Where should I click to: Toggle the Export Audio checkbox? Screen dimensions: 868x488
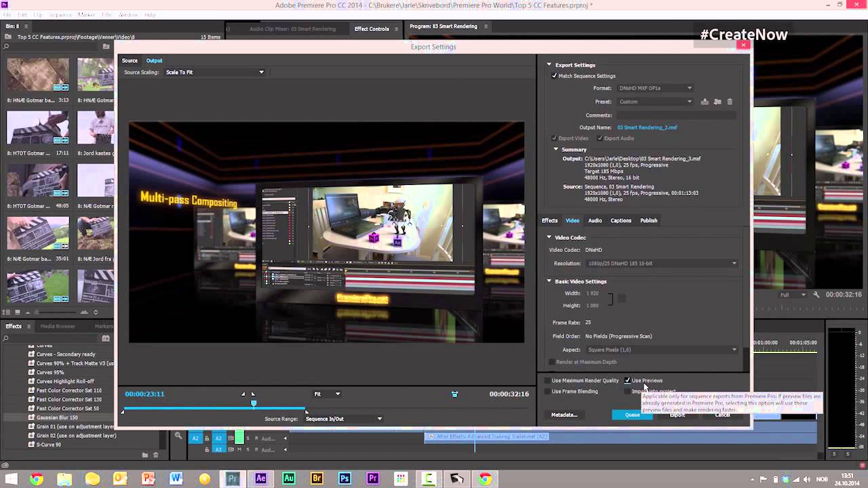click(600, 138)
